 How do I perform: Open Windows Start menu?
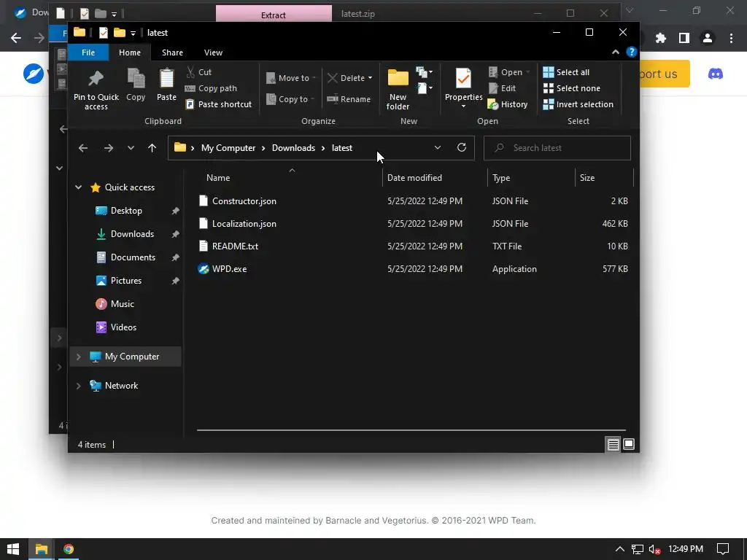coord(13,549)
